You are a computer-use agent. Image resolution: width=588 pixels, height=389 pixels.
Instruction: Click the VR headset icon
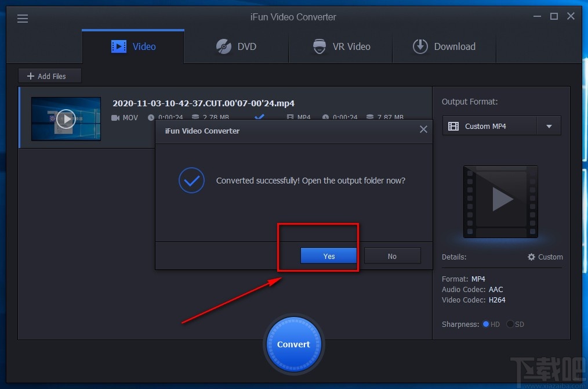click(320, 46)
